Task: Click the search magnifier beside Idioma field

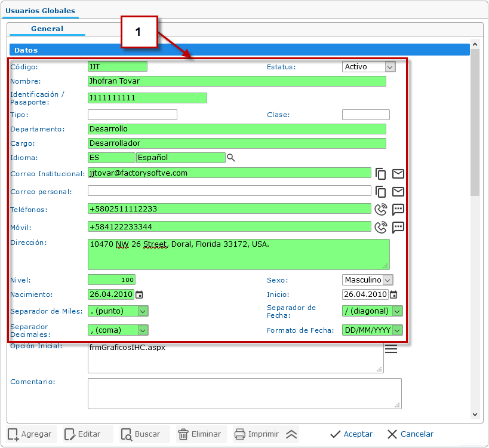Action: point(231,158)
